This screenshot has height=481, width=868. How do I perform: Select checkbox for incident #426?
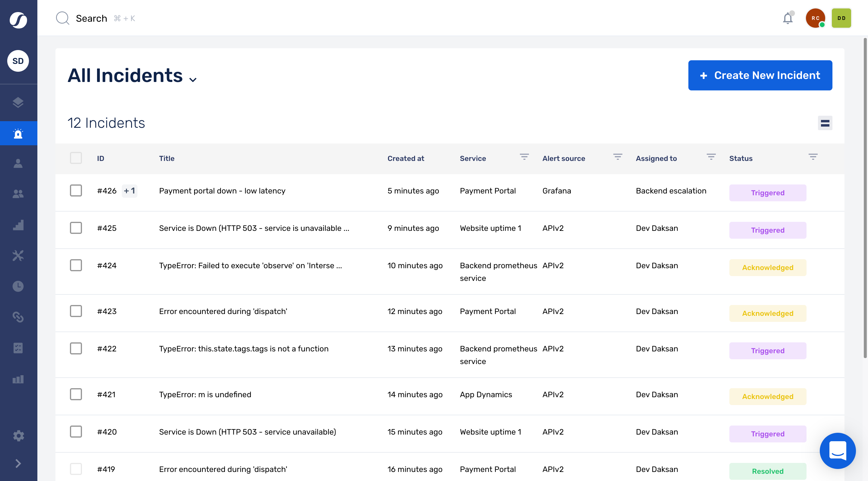pos(76,191)
